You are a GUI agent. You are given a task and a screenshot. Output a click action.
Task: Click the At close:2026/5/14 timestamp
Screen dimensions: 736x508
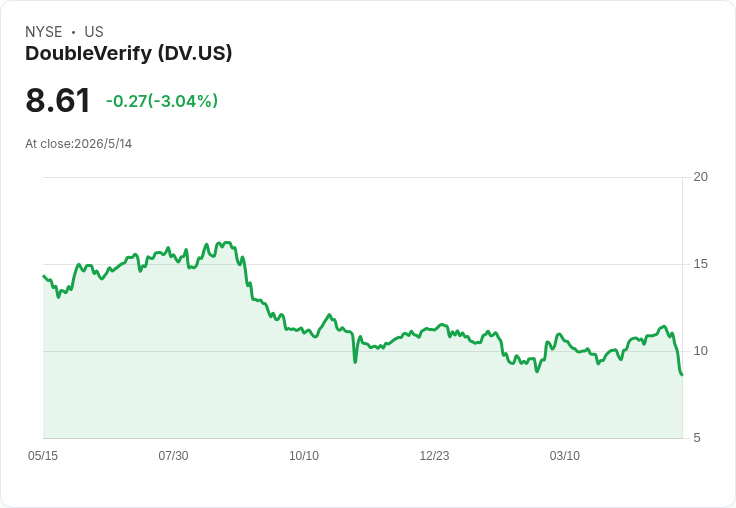click(x=78, y=144)
